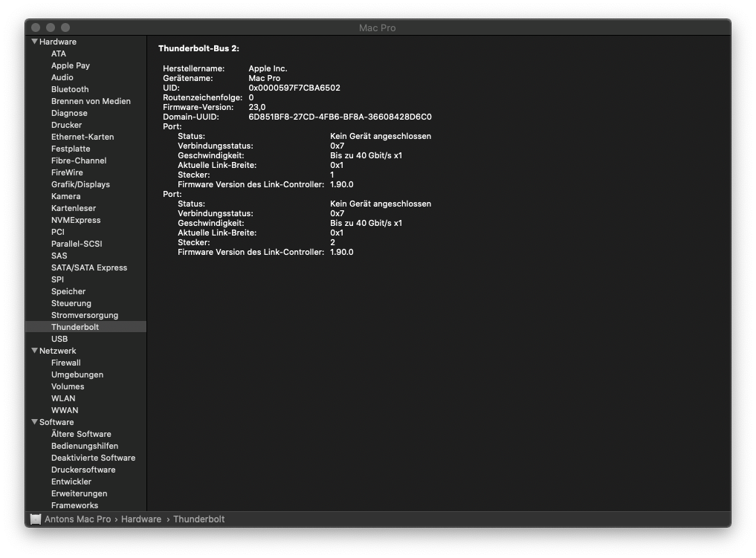Select Apple Pay in the sidebar

(71, 65)
